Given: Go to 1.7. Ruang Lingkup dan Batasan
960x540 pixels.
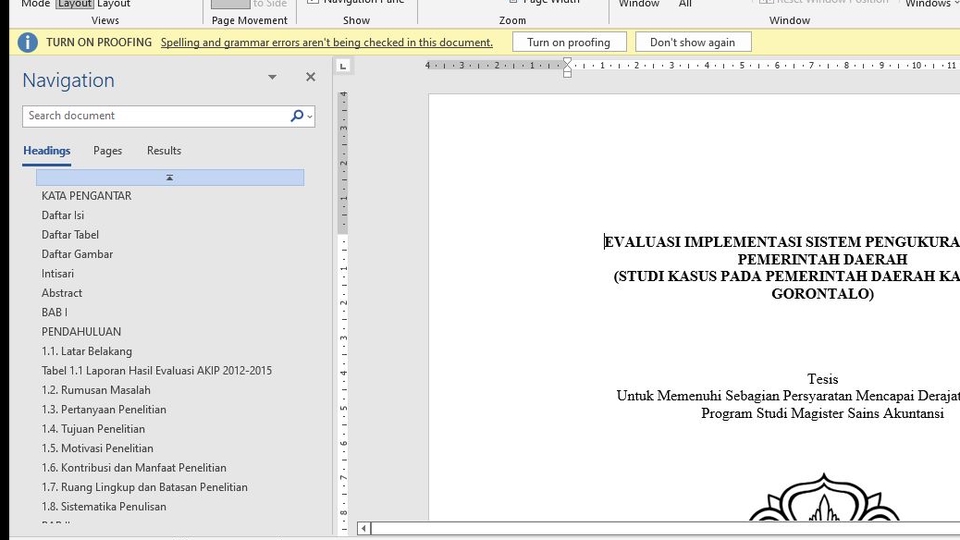Looking at the screenshot, I should (x=144, y=487).
